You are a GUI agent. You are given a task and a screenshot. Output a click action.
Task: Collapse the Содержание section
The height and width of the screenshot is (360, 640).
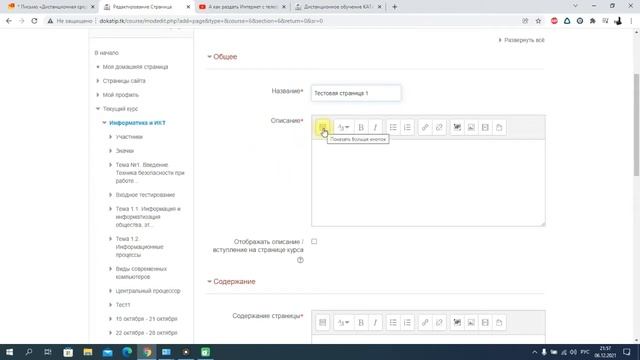coord(231,282)
